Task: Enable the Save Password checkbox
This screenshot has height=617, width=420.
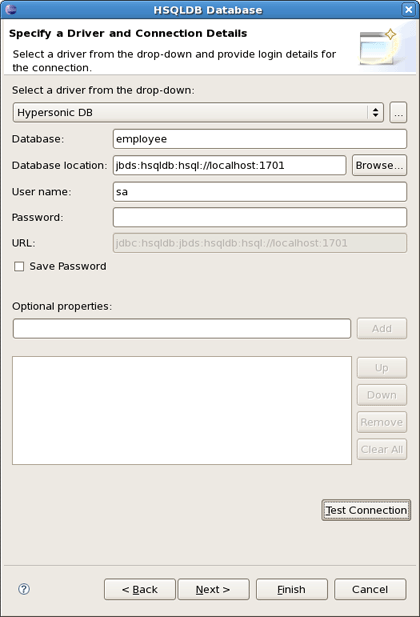Action: (x=19, y=266)
